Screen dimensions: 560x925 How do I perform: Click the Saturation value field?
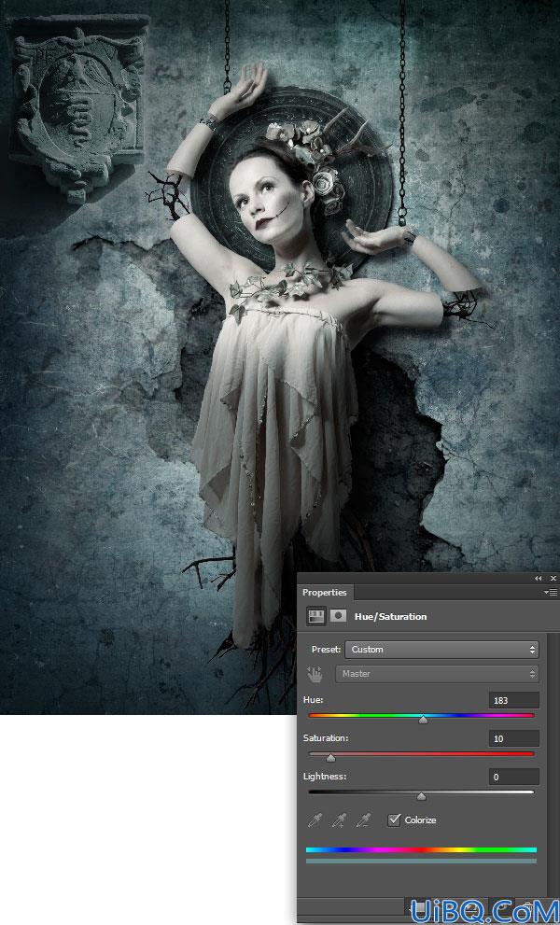click(x=513, y=738)
